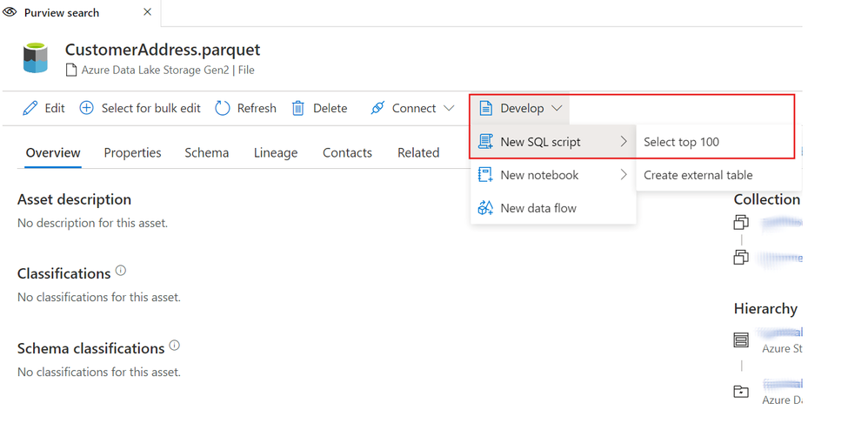Screen dimensions: 868x437
Task: Click the second Collection stack icon
Action: (x=741, y=257)
